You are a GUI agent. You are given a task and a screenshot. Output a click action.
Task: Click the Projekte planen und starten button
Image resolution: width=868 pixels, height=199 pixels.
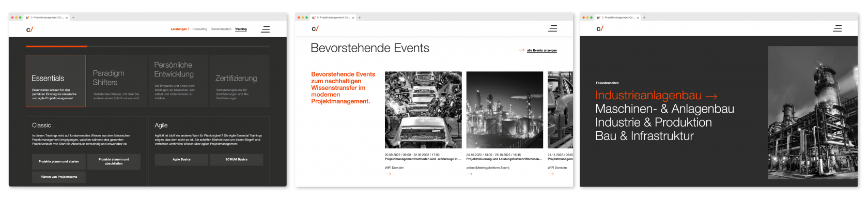click(59, 161)
